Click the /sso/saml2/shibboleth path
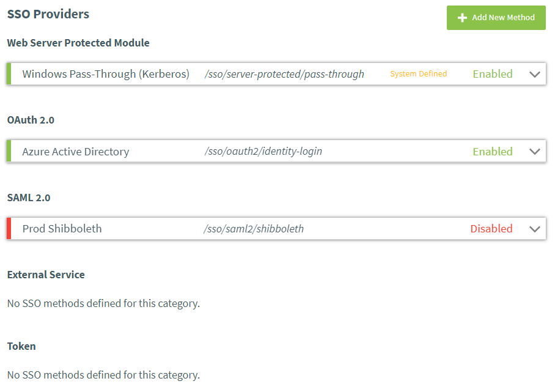The height and width of the screenshot is (392, 555). pos(254,229)
